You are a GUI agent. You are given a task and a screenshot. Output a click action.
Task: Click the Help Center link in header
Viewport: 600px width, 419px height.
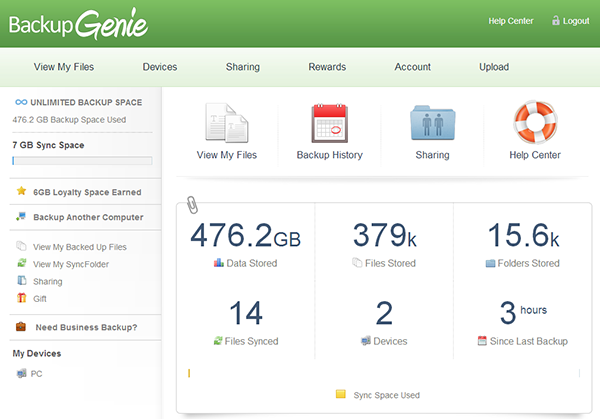point(511,21)
